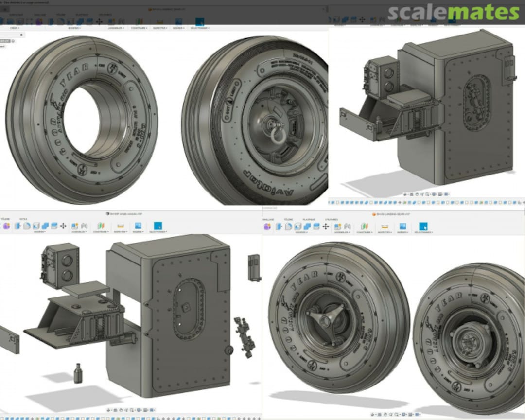525x420 pixels.
Task: Select Measure ruler icon in empty console window
Action: click(x=121, y=226)
